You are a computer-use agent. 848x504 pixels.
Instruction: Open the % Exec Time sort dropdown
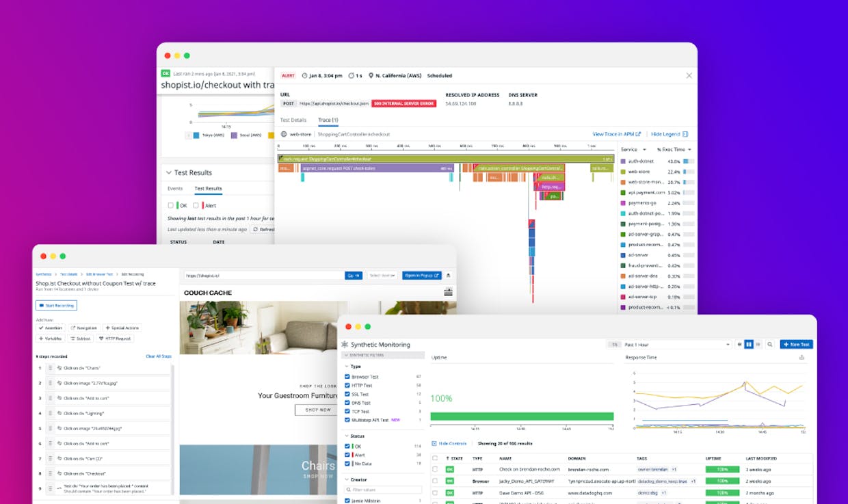[674, 149]
